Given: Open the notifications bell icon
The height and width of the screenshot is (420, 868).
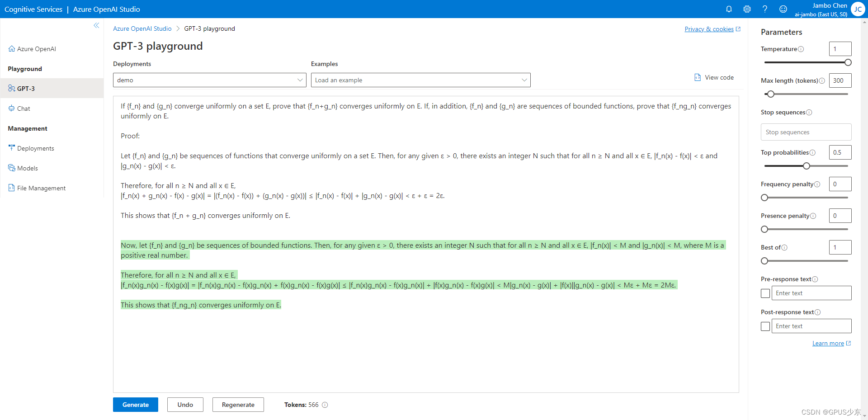Looking at the screenshot, I should pyautogui.click(x=729, y=9).
